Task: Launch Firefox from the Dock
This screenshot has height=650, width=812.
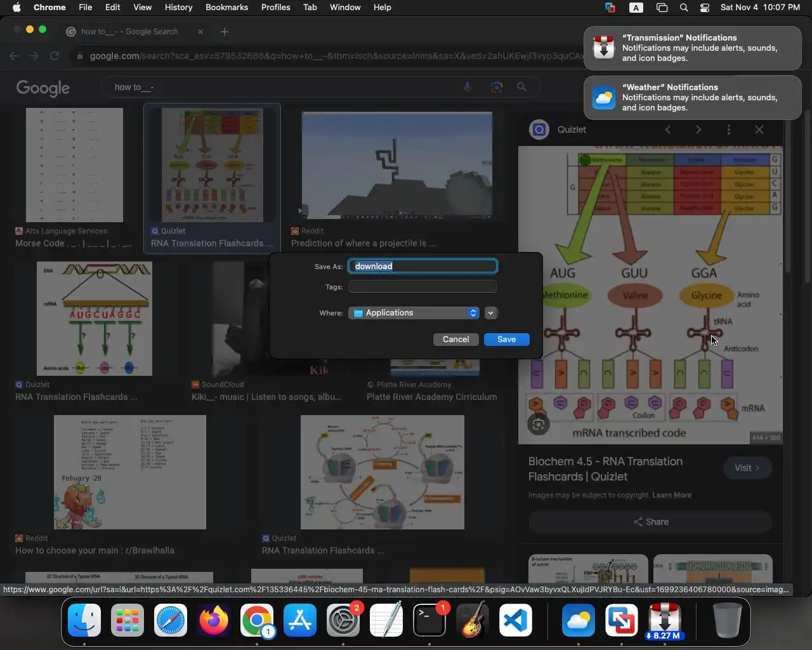Action: tap(214, 620)
